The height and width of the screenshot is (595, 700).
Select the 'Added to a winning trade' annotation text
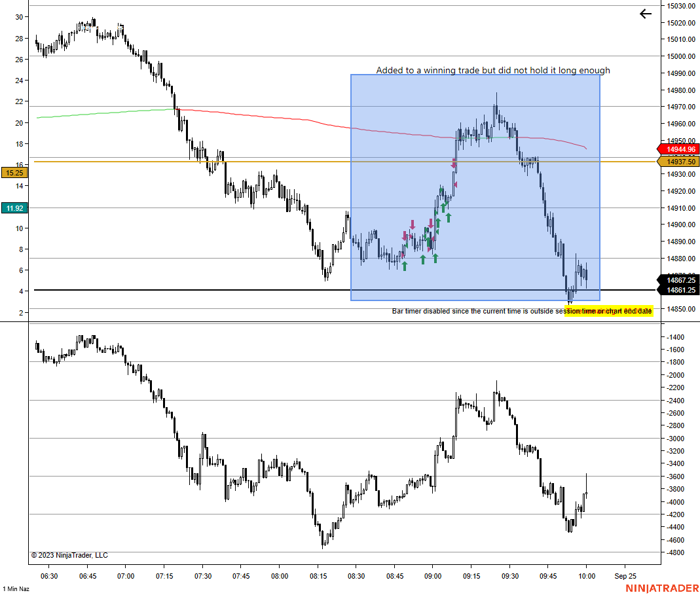point(493,70)
